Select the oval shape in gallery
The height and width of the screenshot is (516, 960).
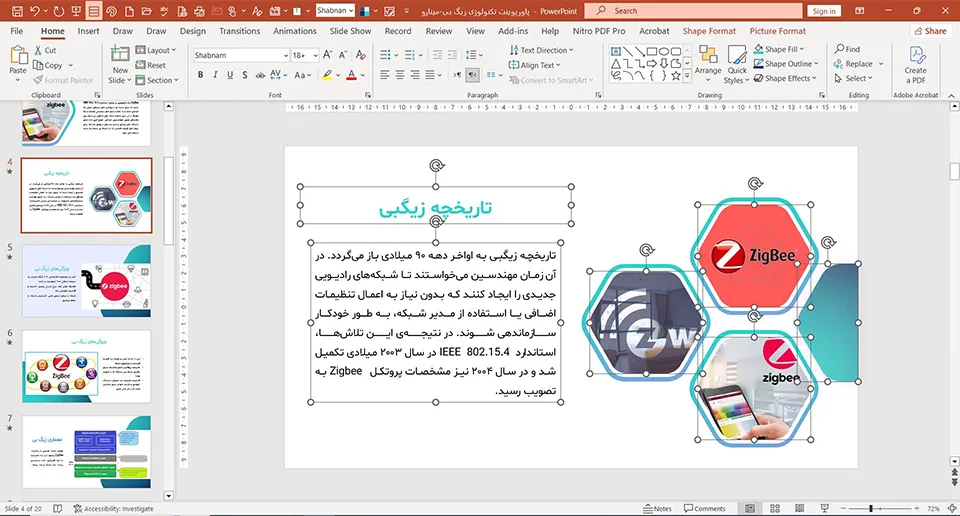pos(664,51)
